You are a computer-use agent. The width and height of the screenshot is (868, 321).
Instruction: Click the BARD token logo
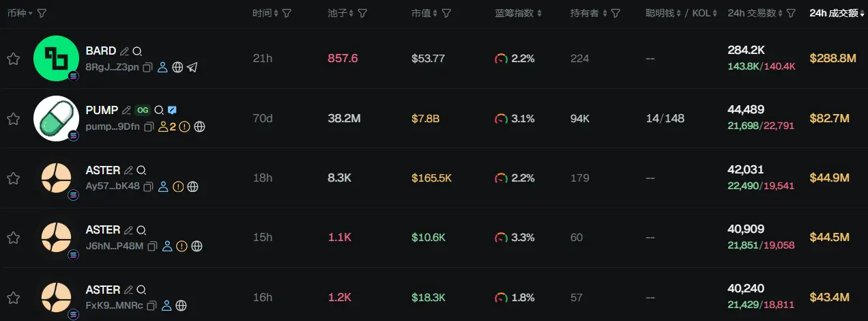coord(56,59)
